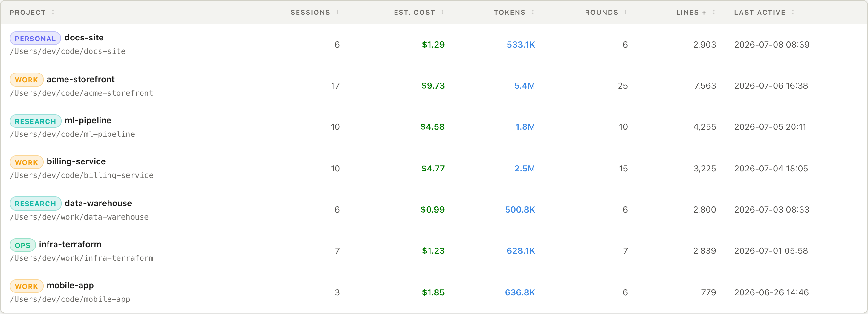Sort table by LAST ACTIVE header
This screenshot has height=314, width=868.
(x=760, y=13)
